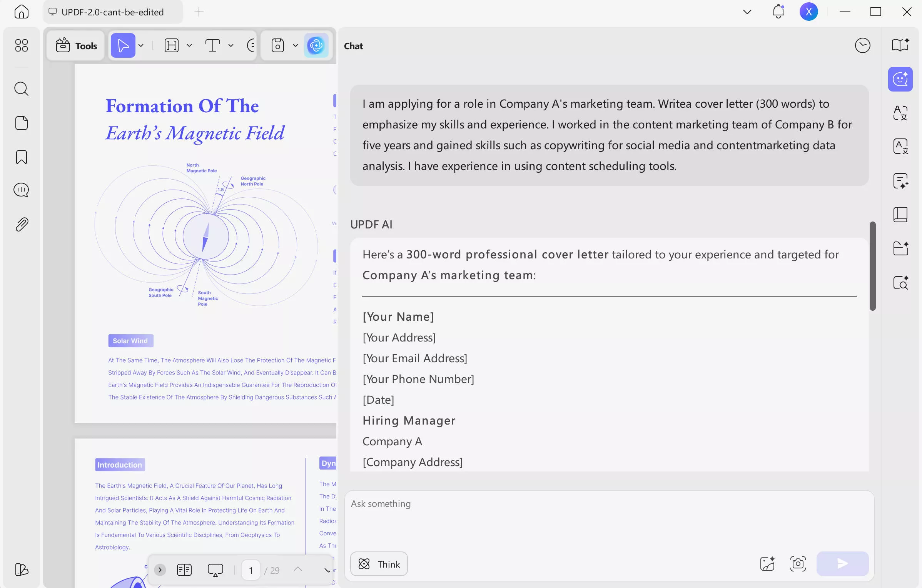This screenshot has height=588, width=922.
Task: Add a new tab with plus
Action: 199,12
